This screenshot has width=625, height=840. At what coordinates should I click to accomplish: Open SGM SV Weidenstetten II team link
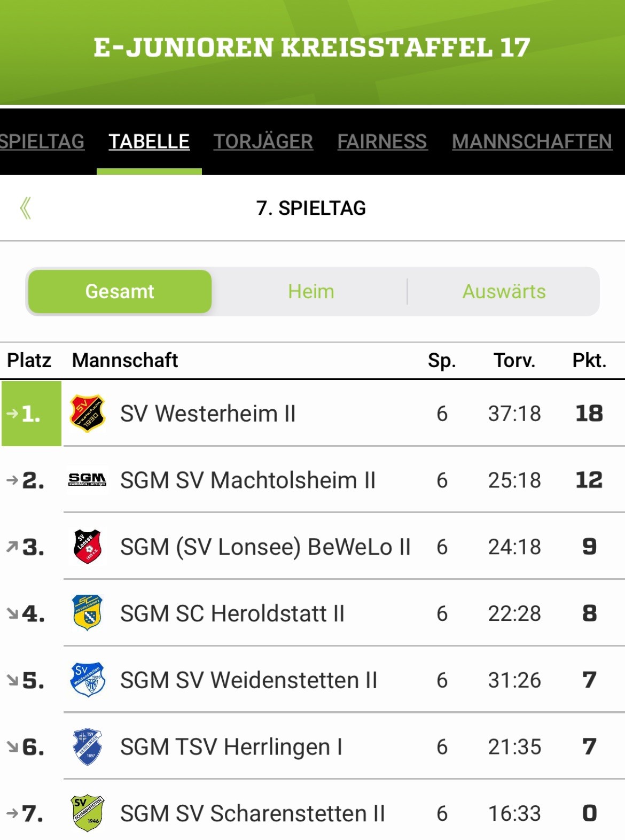(x=249, y=680)
